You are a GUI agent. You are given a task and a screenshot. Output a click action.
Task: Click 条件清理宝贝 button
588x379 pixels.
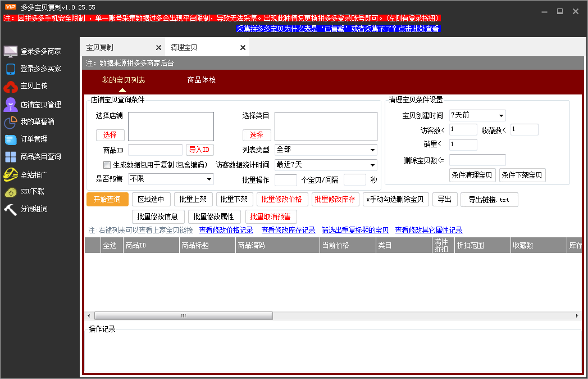472,175
